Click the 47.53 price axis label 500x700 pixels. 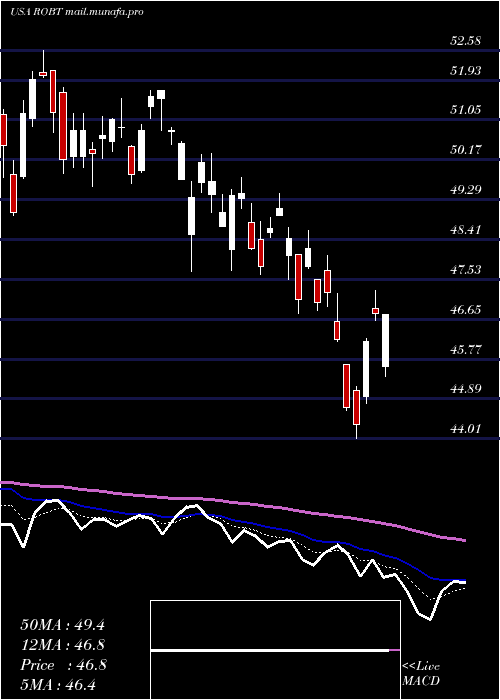point(465,270)
